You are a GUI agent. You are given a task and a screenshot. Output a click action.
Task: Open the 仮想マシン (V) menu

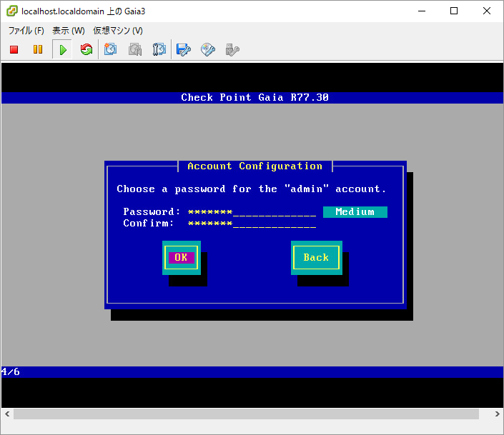(118, 31)
